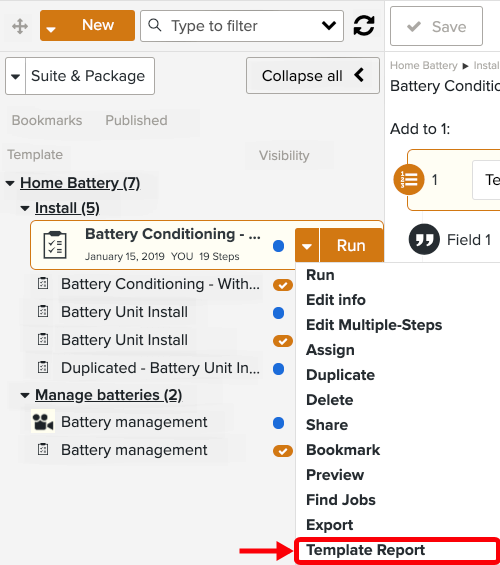The width and height of the screenshot is (500, 565).
Task: Click the Visibility column header
Action: 284,155
